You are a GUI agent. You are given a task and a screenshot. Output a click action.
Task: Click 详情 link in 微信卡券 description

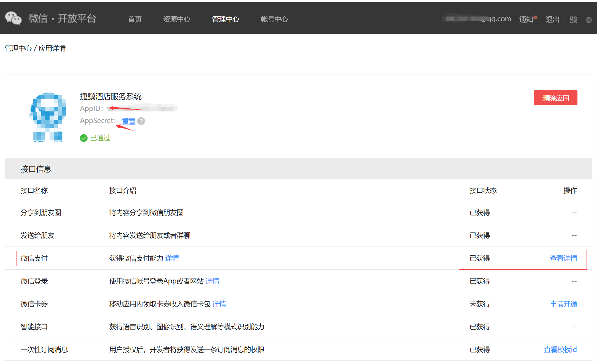219,304
